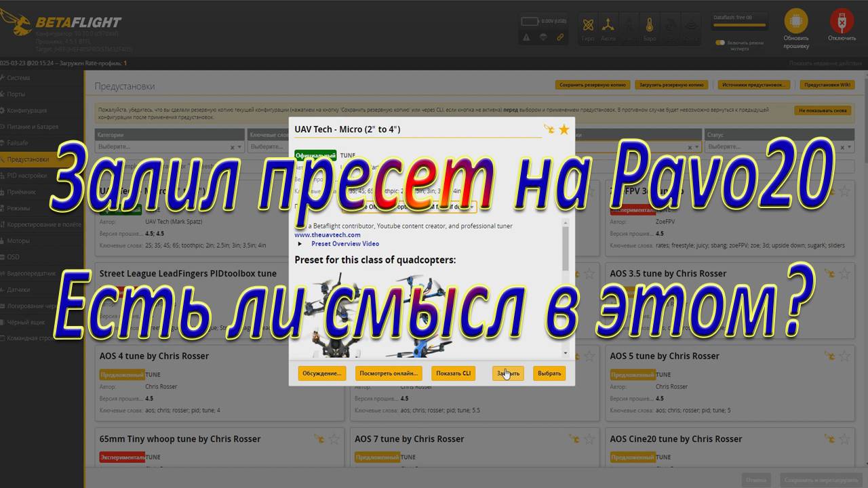Image resolution: width=868 pixels, height=488 pixels.
Task: Click the Обновить прошивку chip icon
Action: tap(796, 20)
